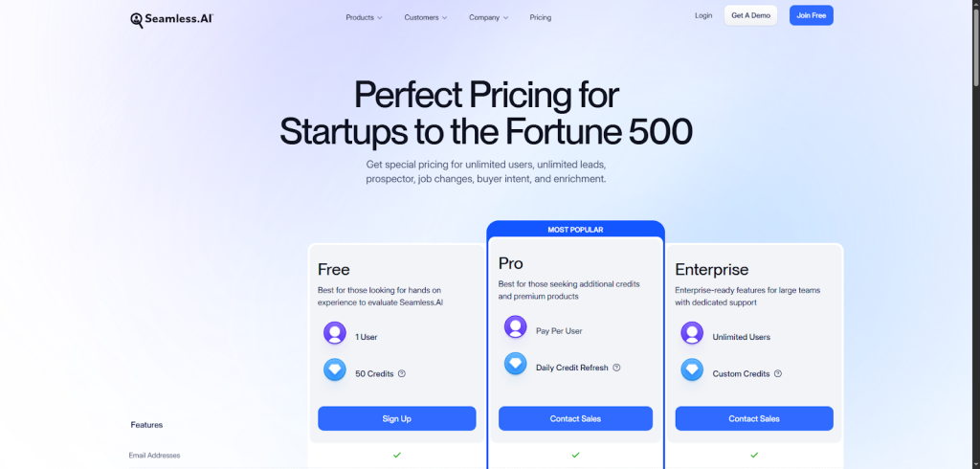Click the Get A Demo button
This screenshot has height=469, width=980.
pos(750,15)
